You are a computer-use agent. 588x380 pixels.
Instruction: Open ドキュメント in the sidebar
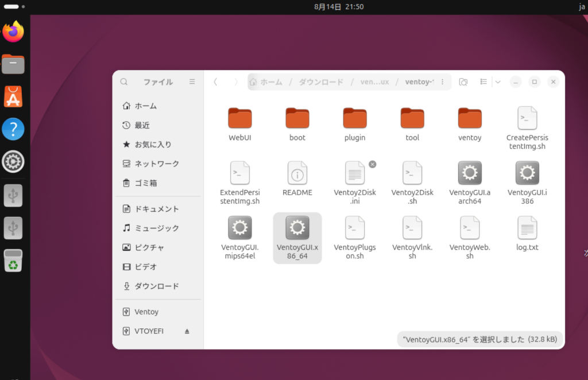coord(158,209)
